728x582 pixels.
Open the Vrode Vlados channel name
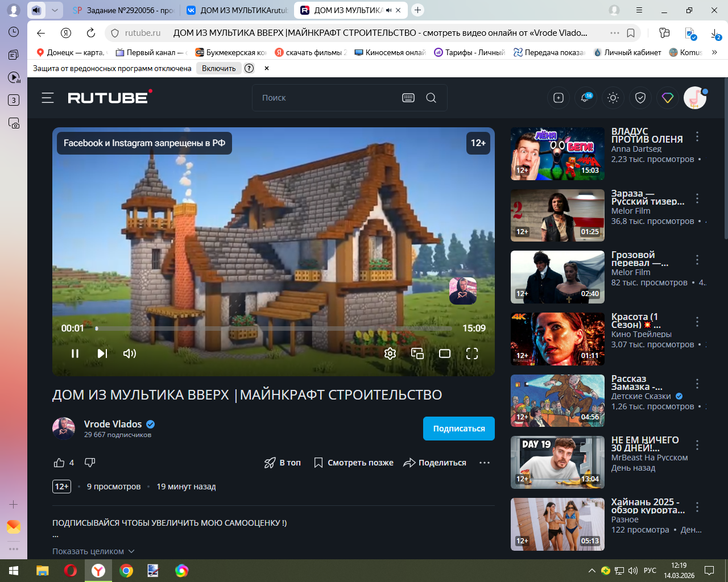(113, 424)
